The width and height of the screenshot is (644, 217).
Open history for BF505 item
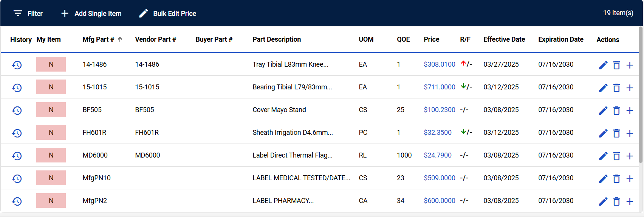17,110
